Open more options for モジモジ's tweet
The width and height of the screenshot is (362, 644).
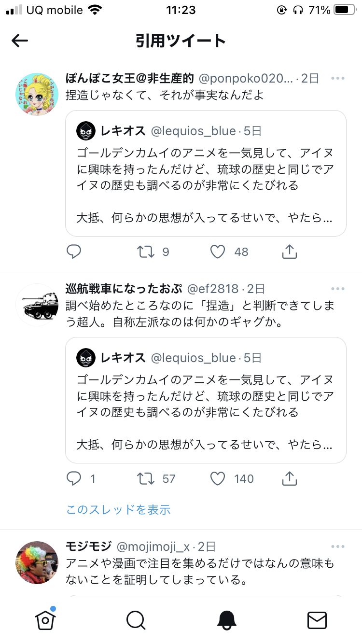pos(338,546)
